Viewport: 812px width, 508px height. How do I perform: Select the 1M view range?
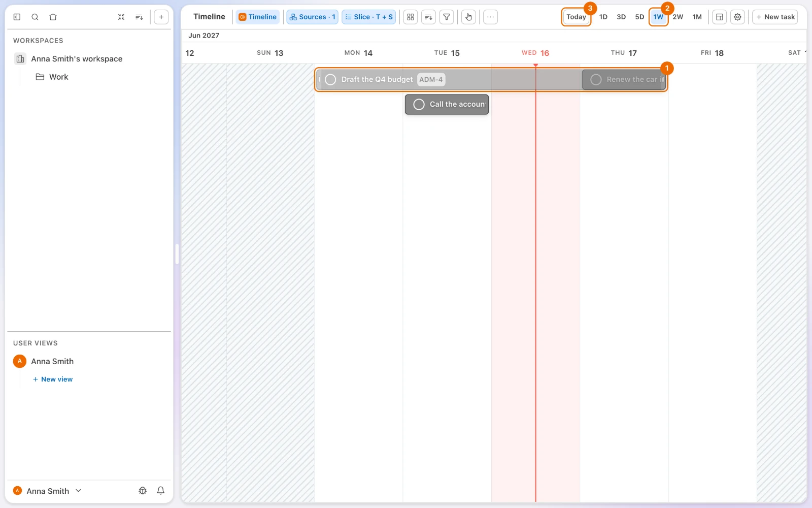tap(697, 17)
